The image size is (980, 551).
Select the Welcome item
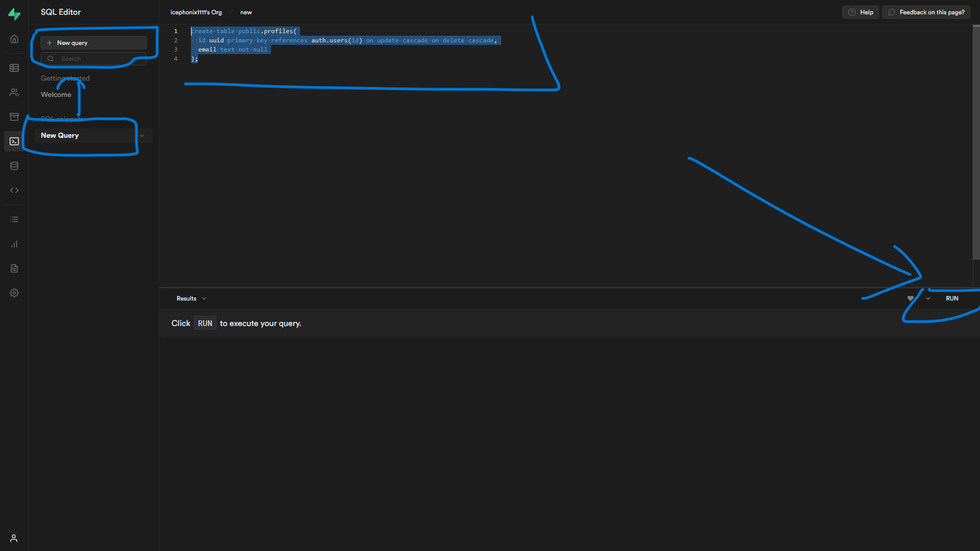pyautogui.click(x=56, y=95)
